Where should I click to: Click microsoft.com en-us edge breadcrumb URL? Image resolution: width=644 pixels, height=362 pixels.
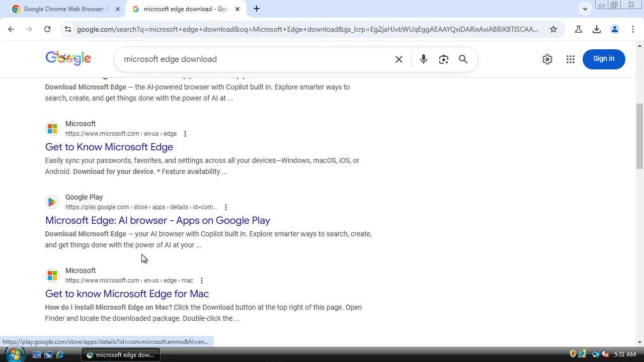point(121,134)
